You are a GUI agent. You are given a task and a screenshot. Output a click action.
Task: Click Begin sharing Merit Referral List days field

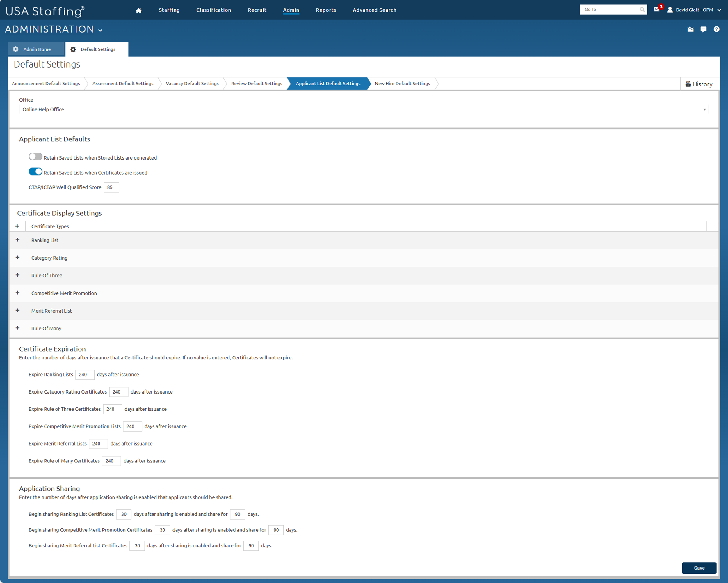tap(137, 546)
